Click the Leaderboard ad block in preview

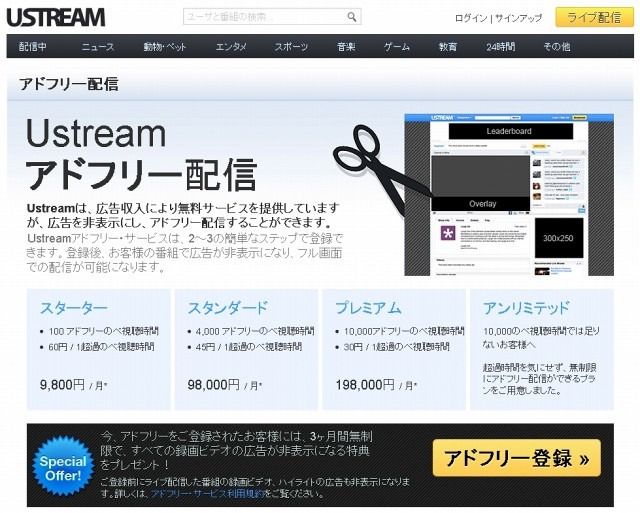(x=511, y=131)
